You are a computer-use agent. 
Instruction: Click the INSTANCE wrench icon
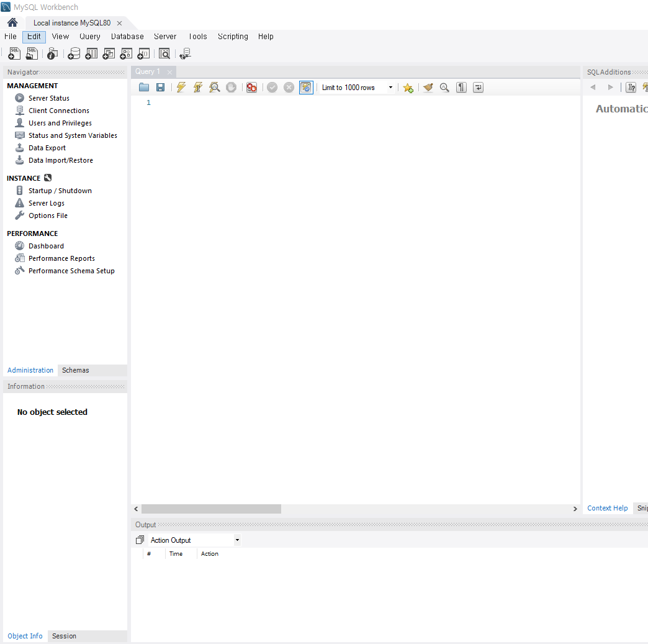pos(48,178)
